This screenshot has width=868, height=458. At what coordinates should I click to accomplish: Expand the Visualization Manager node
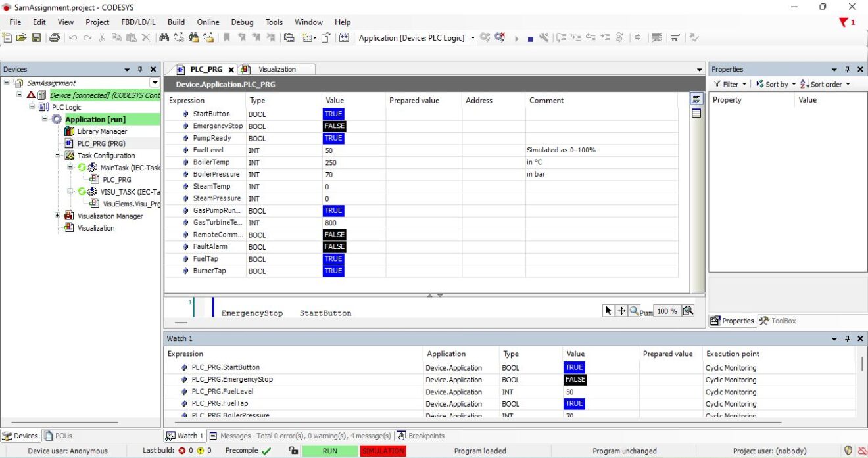[x=56, y=215]
